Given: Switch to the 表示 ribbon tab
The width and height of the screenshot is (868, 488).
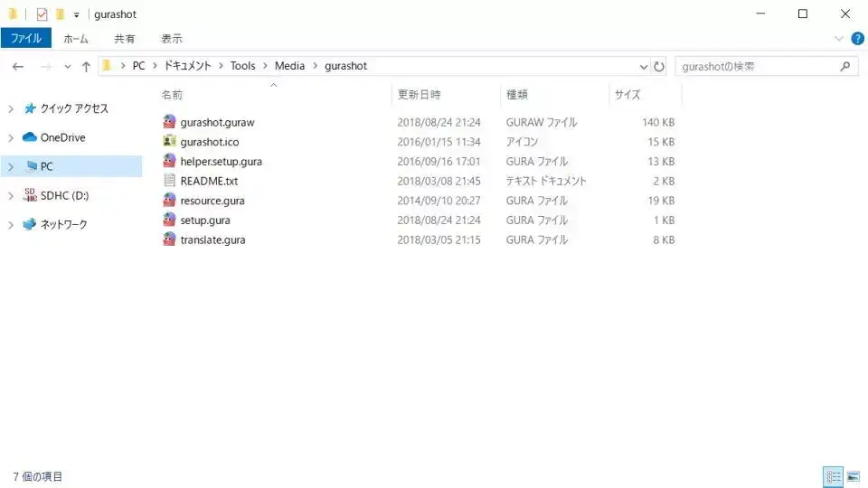Looking at the screenshot, I should pyautogui.click(x=172, y=38).
